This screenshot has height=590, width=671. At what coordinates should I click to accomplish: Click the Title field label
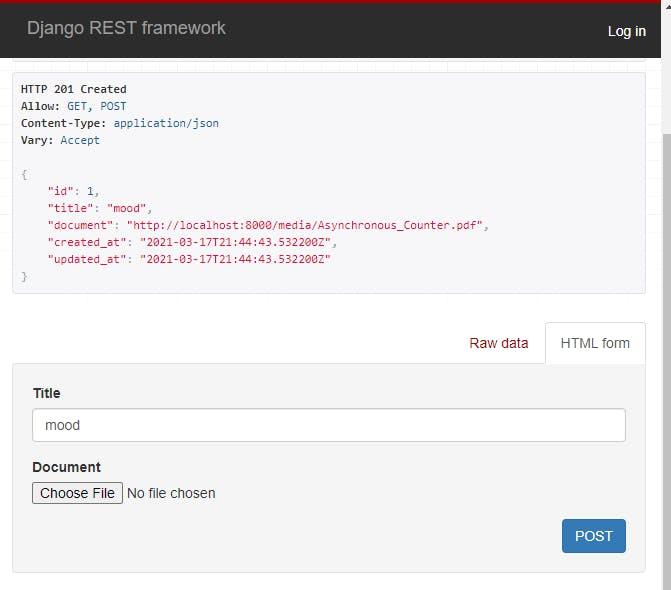pyautogui.click(x=46, y=393)
